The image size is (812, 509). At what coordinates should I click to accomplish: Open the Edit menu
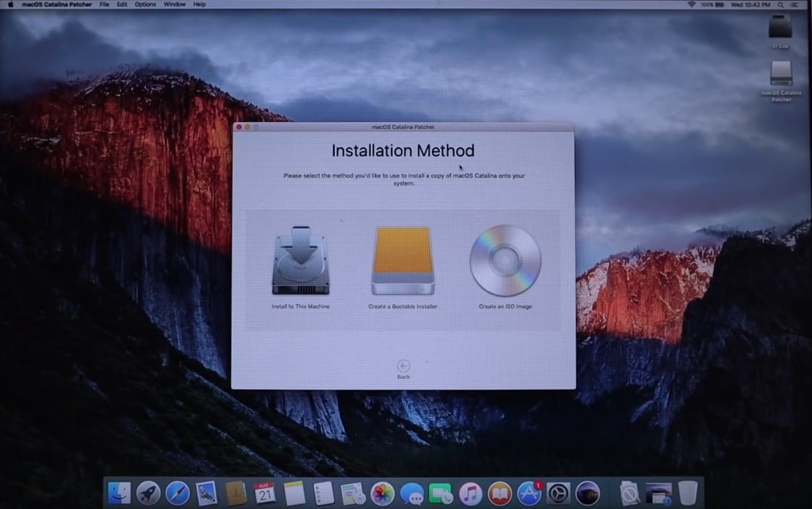122,5
